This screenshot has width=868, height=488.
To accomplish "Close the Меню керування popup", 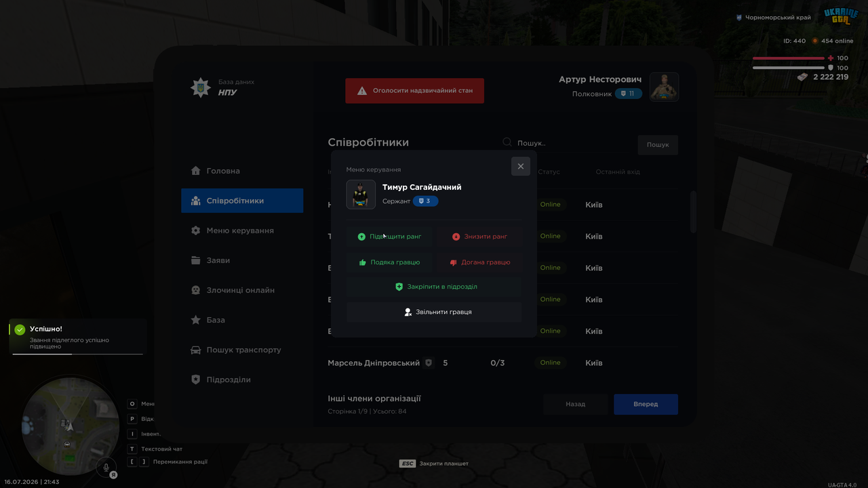I will tap(521, 166).
